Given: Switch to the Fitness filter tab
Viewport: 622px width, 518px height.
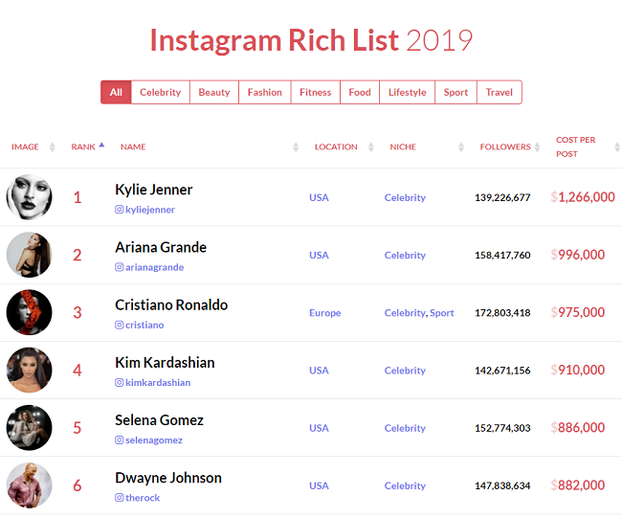Looking at the screenshot, I should click(x=315, y=92).
